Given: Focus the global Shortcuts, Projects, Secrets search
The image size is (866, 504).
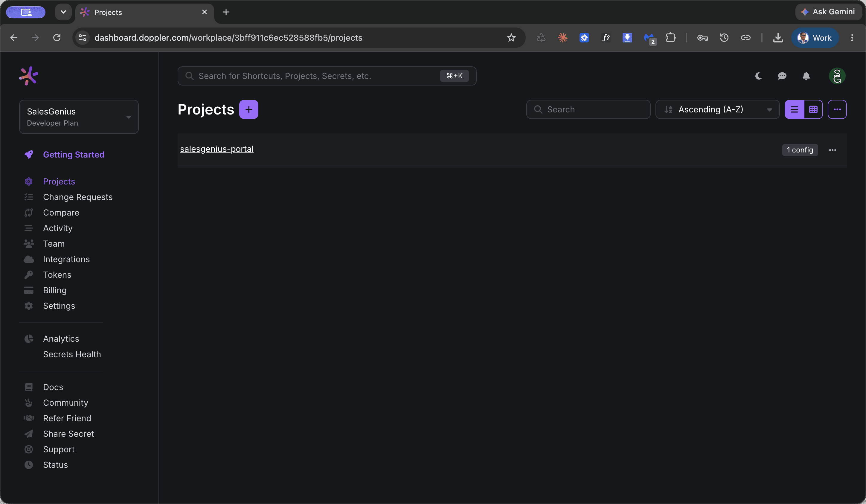Looking at the screenshot, I should [327, 76].
